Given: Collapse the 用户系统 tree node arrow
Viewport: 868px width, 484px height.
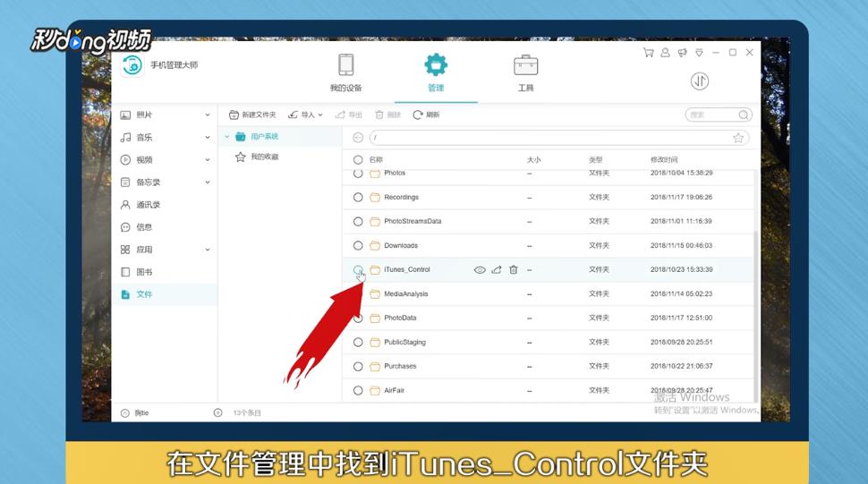Looking at the screenshot, I should [227, 137].
